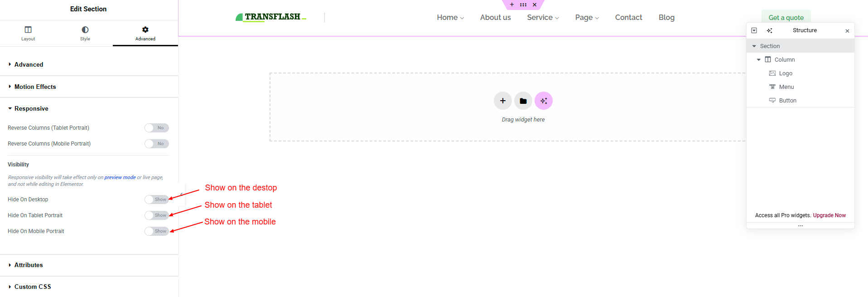The width and height of the screenshot is (868, 297).
Task: Click the AI sparkle icon in Structure panel
Action: (769, 30)
